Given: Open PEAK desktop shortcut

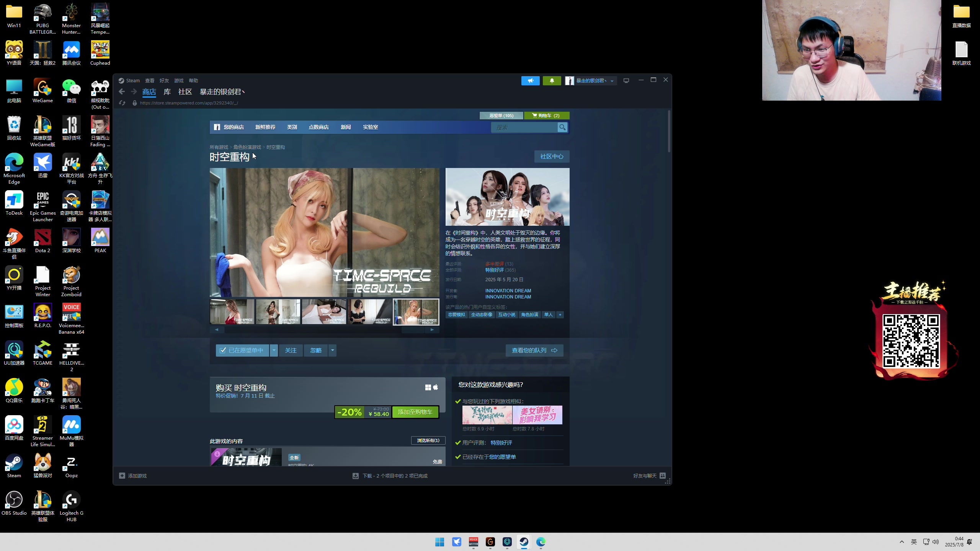Looking at the screenshot, I should 100,241.
